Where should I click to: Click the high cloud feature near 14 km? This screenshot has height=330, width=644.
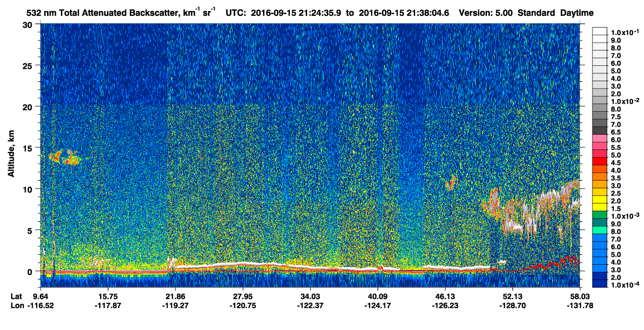(x=64, y=157)
